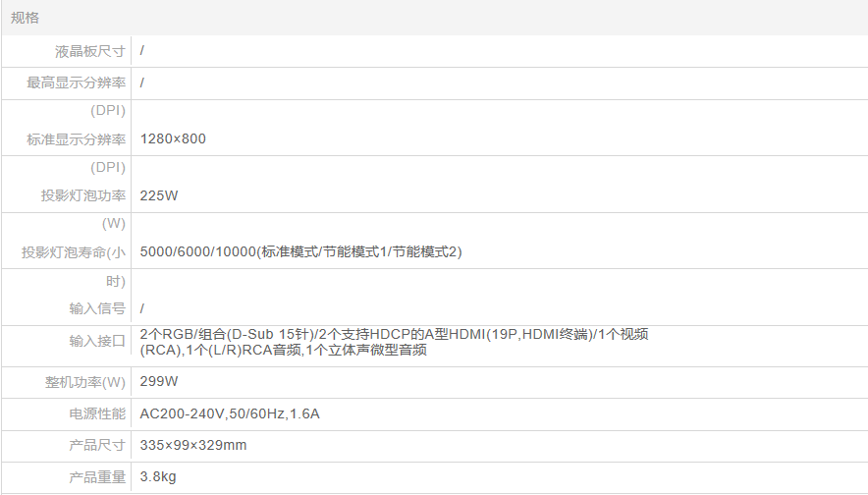Click the 5000/6000/10000 lamp life value
The height and width of the screenshot is (495, 868).
pyautogui.click(x=300, y=252)
